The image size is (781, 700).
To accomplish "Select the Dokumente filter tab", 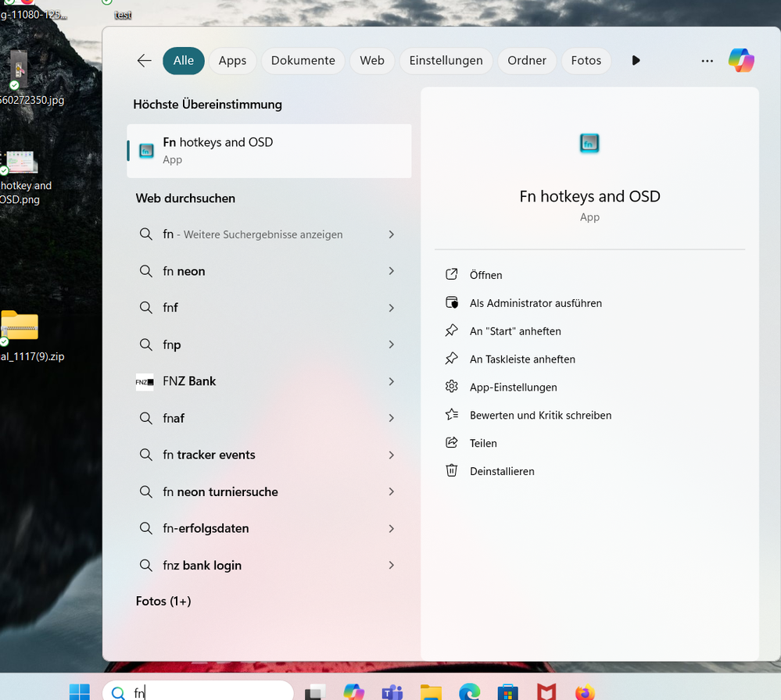I will coord(303,61).
